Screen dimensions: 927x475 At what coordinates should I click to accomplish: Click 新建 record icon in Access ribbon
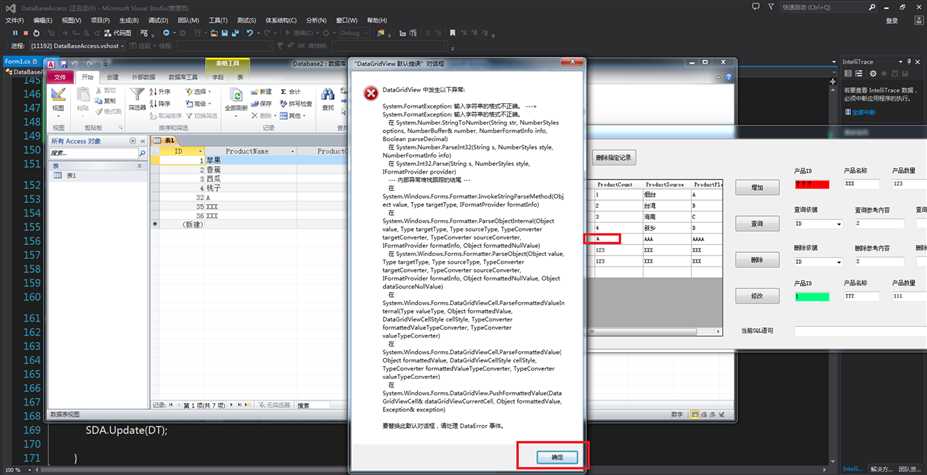tap(262, 92)
